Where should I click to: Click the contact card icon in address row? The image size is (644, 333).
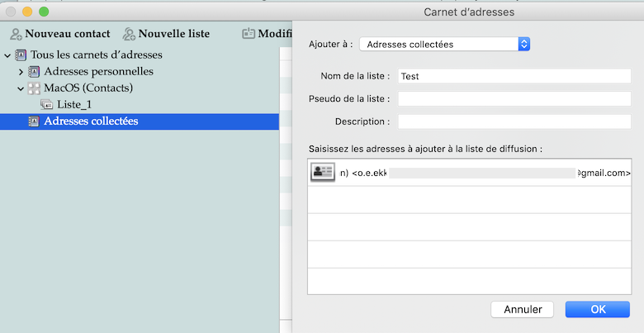click(x=322, y=172)
